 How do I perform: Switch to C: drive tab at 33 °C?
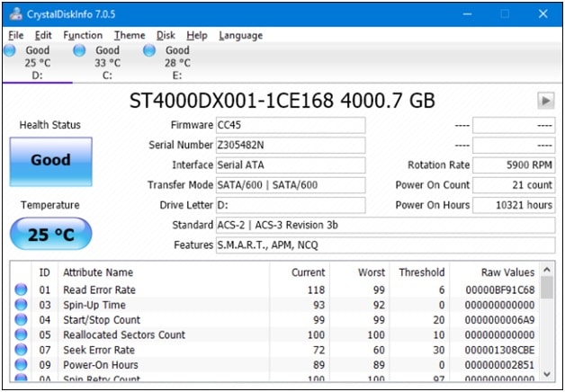107,63
